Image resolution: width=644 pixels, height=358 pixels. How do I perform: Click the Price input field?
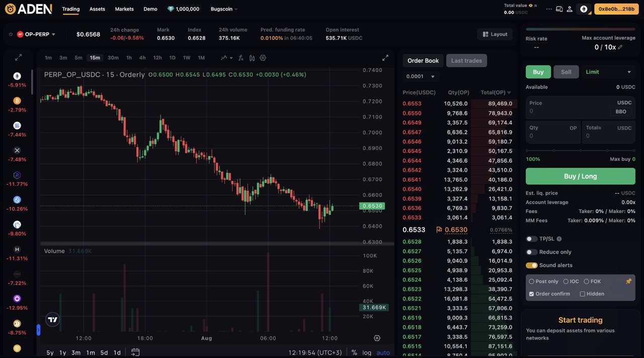click(x=581, y=107)
